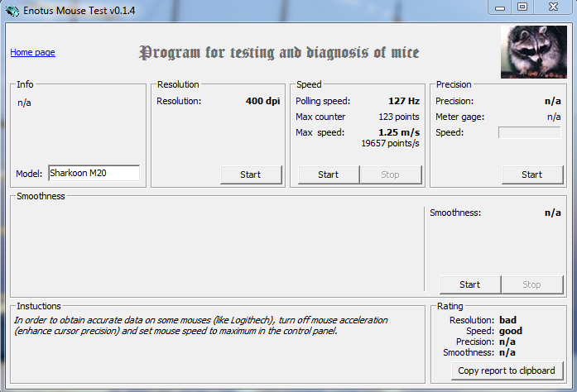
Task: Click the Smoothness n/a value beside the graph
Action: click(553, 213)
